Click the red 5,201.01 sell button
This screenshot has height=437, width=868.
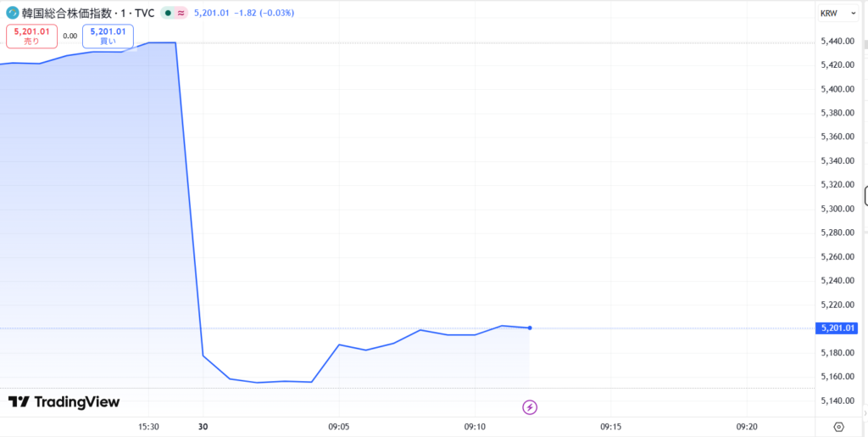[32, 36]
